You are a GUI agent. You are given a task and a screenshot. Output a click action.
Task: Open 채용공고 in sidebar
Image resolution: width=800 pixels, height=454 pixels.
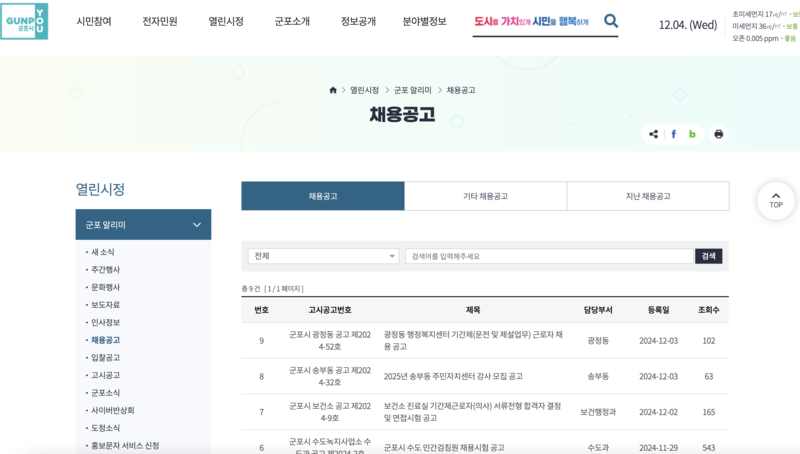(106, 340)
